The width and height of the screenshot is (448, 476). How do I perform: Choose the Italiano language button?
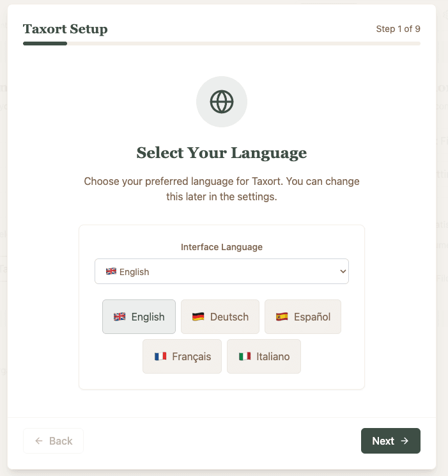pos(264,356)
